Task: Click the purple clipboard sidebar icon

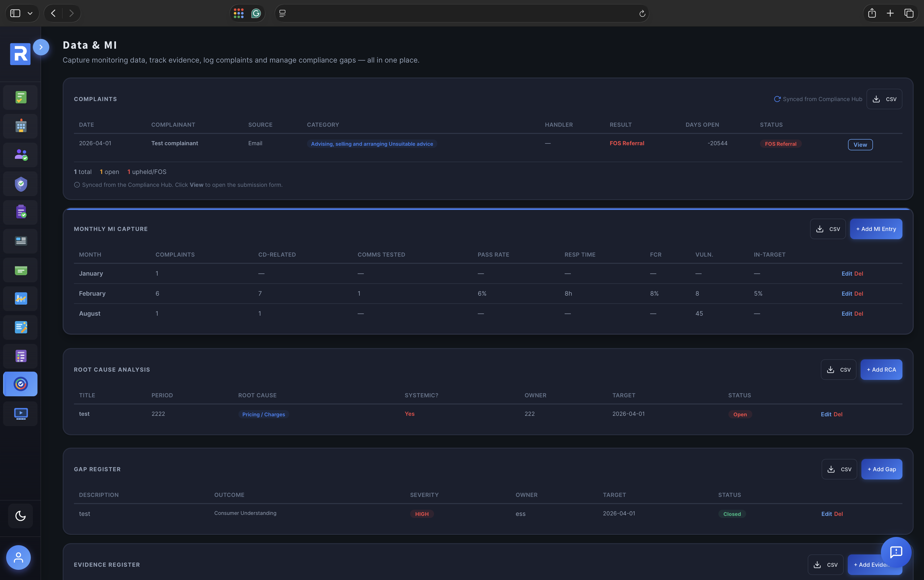Action: point(21,212)
